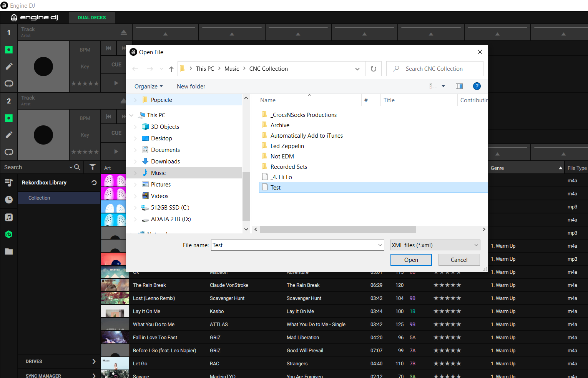
Task: Toggle the preview pane in Open File dialog
Action: tap(459, 86)
